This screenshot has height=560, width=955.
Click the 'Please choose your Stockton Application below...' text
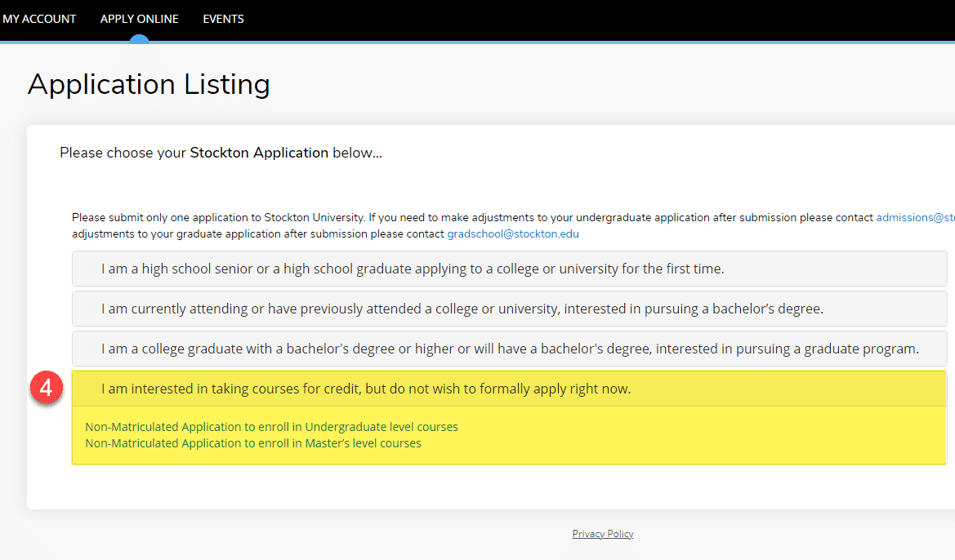221,153
